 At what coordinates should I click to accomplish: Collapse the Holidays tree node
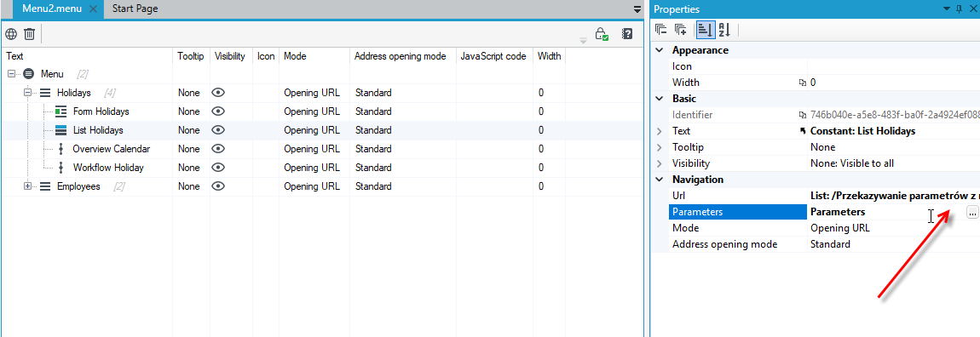27,93
